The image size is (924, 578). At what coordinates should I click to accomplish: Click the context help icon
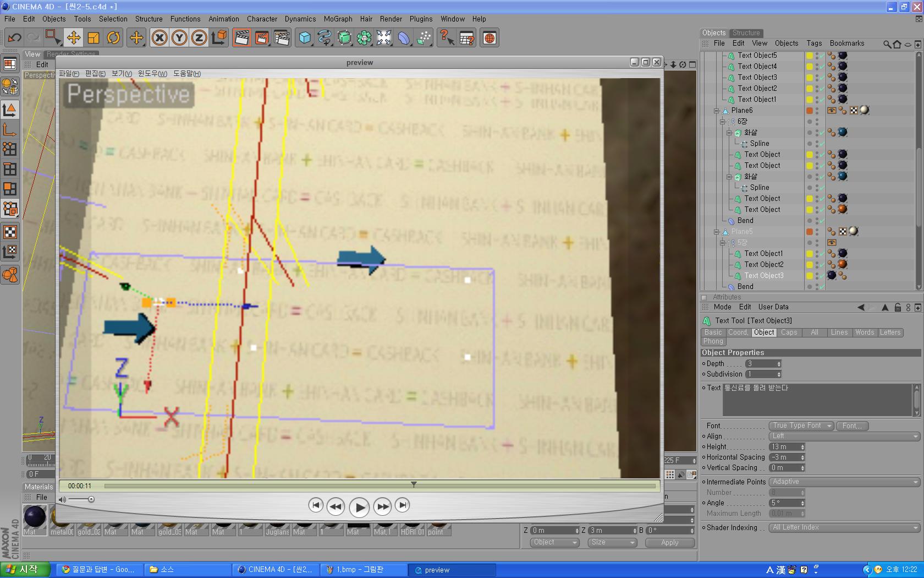coord(447,38)
